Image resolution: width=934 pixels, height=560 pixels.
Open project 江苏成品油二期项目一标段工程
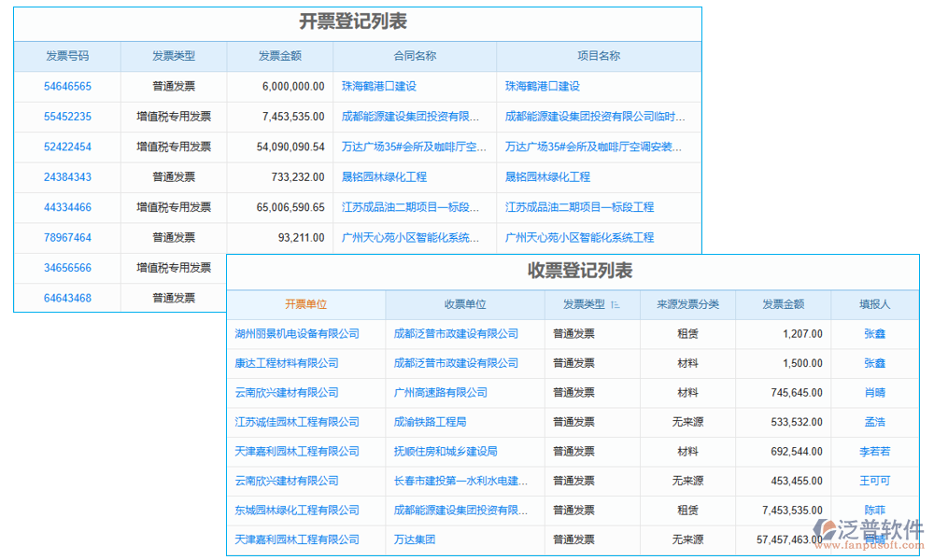[x=579, y=207]
